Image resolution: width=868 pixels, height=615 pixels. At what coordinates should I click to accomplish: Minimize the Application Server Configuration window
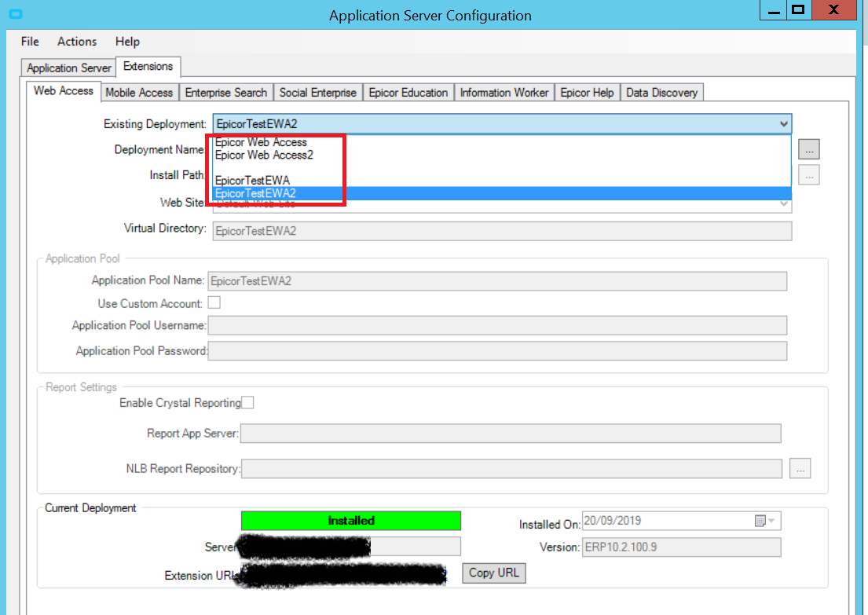coord(773,10)
